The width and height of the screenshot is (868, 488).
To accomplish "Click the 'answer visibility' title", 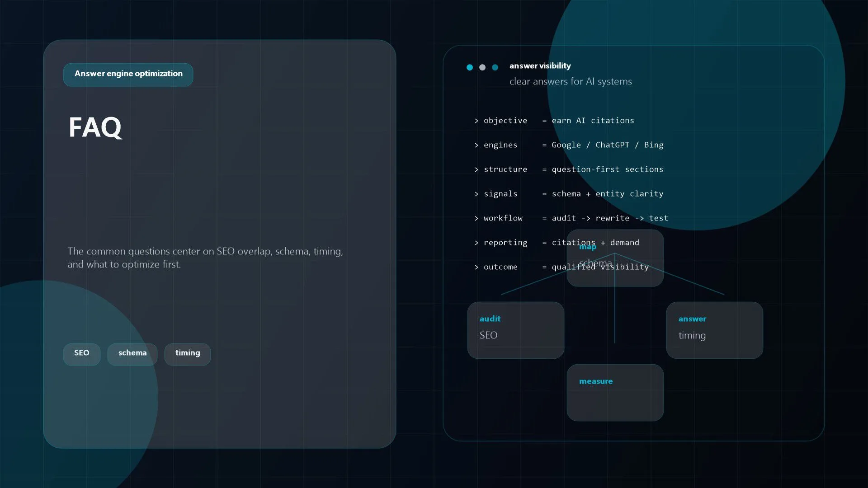I will tap(540, 66).
